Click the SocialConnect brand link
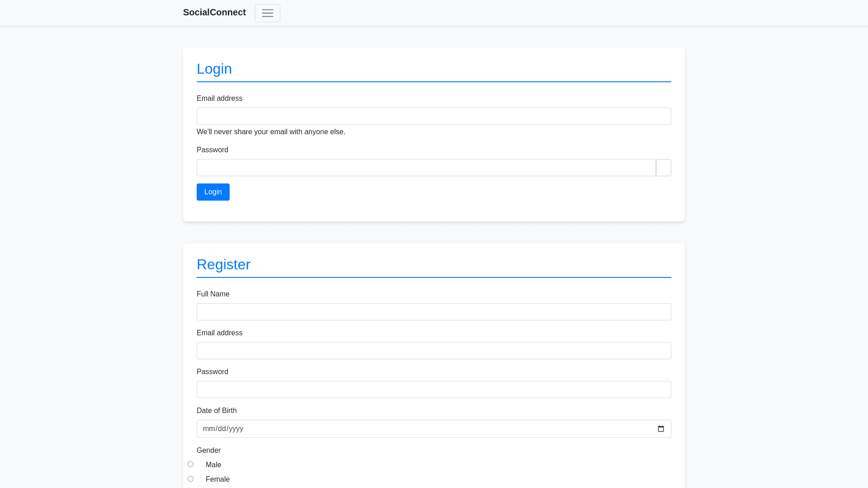This screenshot has width=868, height=488. (x=214, y=13)
